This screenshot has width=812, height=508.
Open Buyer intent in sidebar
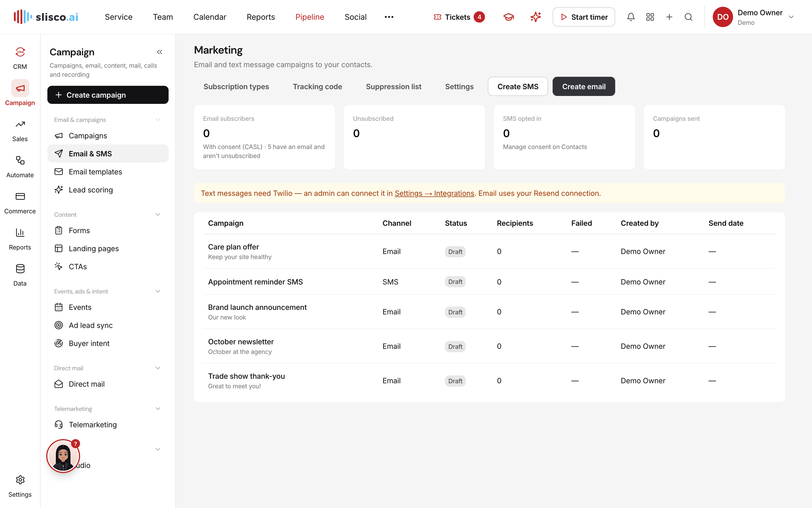[x=108, y=343]
